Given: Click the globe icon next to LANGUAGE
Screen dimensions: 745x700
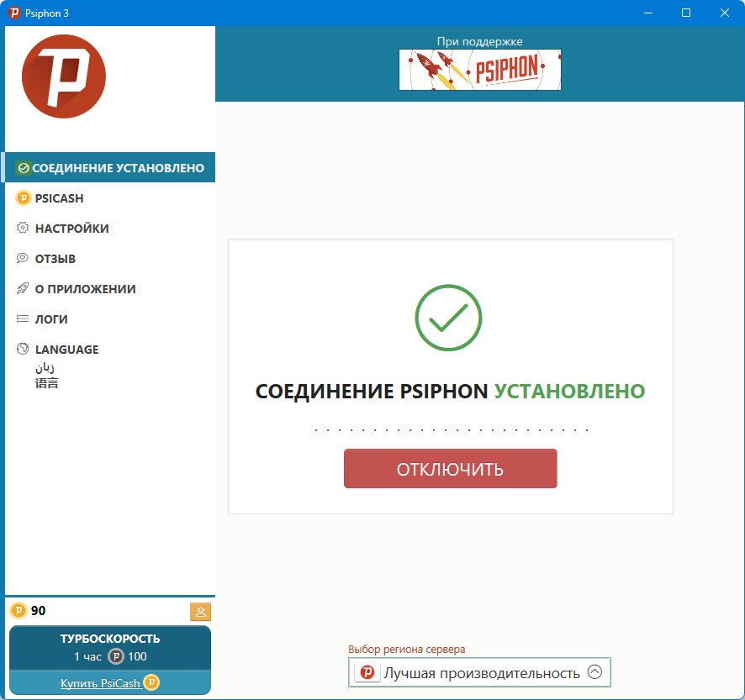Looking at the screenshot, I should [23, 349].
